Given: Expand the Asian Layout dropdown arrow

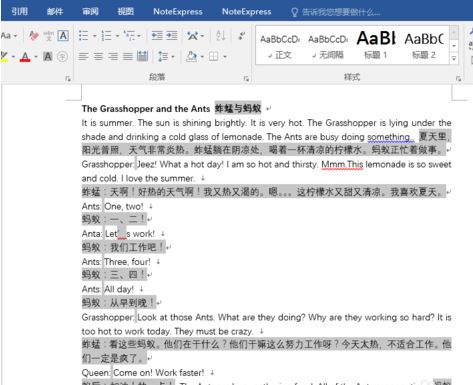Looking at the screenshot, I should pos(202,36).
